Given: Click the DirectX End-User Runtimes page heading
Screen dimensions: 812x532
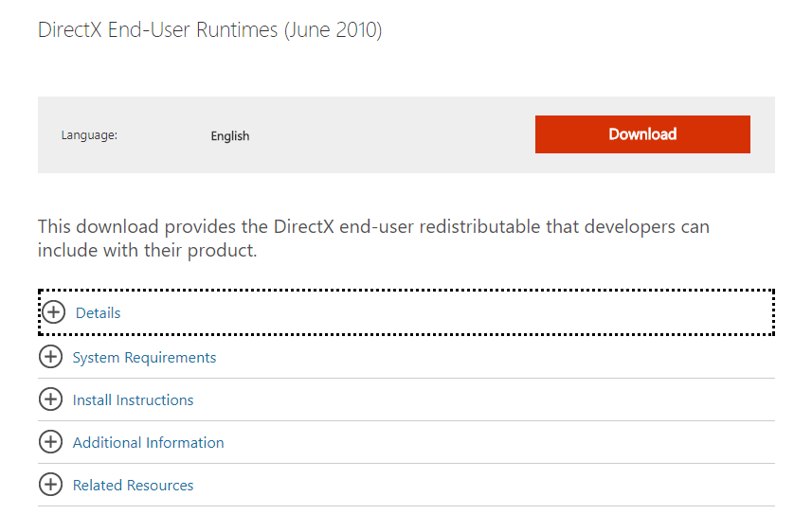Looking at the screenshot, I should (209, 30).
